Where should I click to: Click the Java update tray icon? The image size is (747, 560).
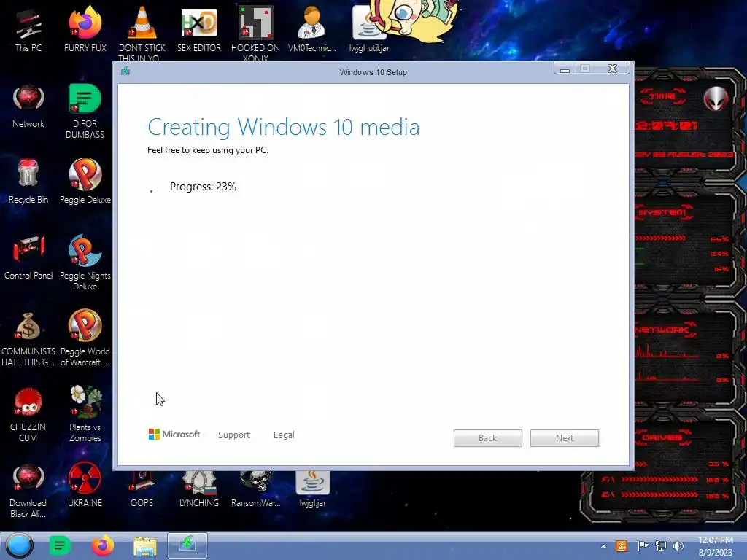click(622, 545)
